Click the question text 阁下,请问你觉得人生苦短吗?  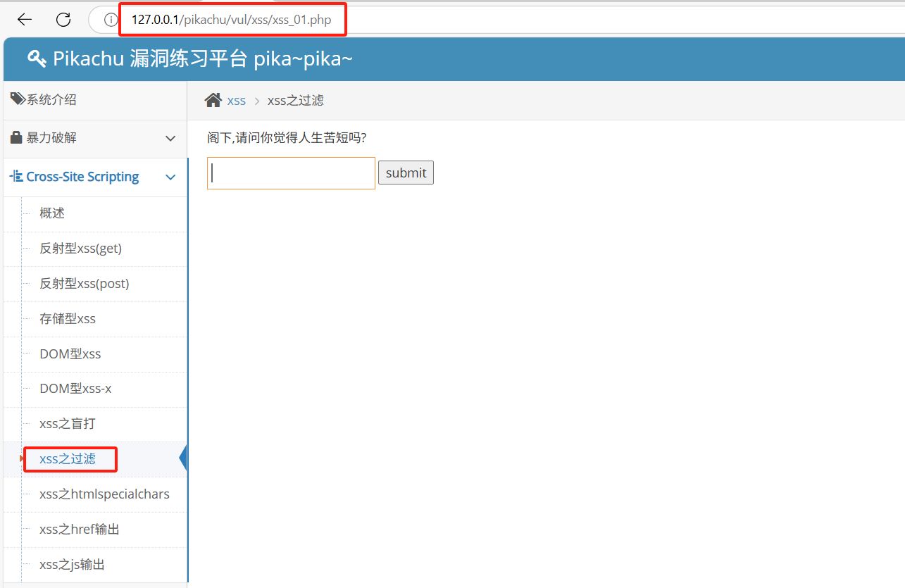point(287,137)
